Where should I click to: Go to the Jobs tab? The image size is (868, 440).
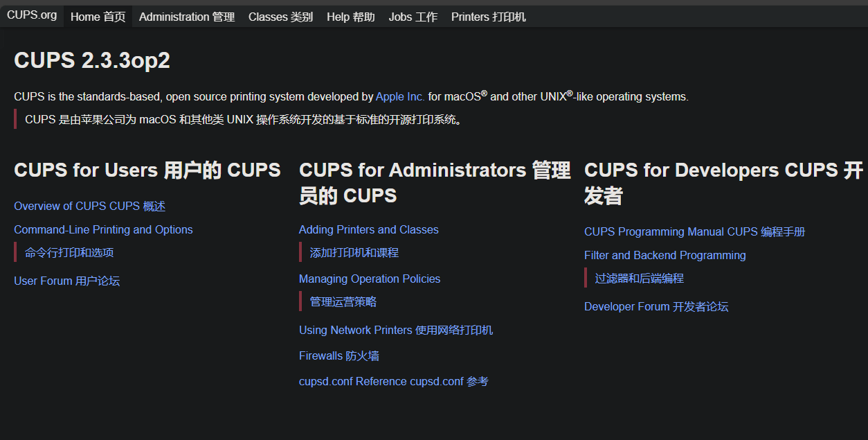coord(413,17)
